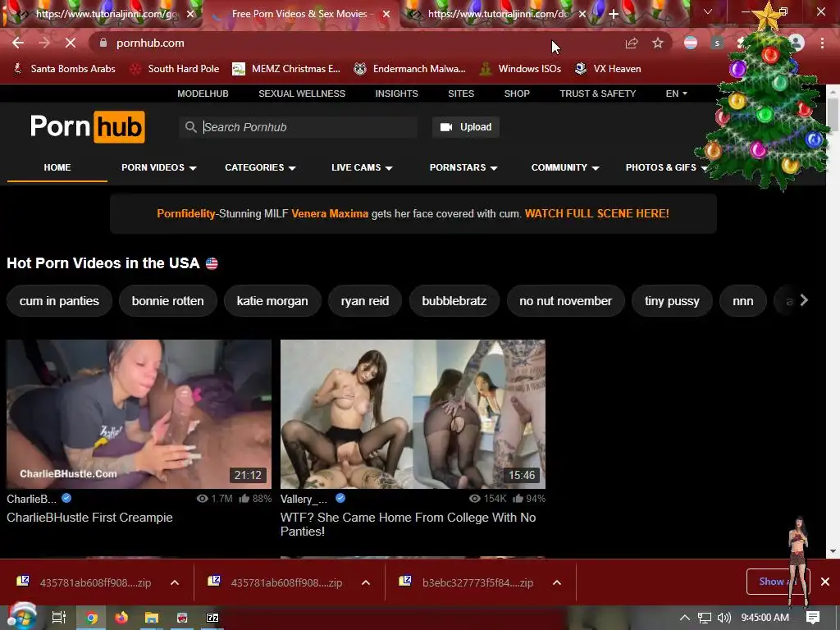Click the volume speaker tray icon
Image resolution: width=840 pixels, height=630 pixels.
724,618
